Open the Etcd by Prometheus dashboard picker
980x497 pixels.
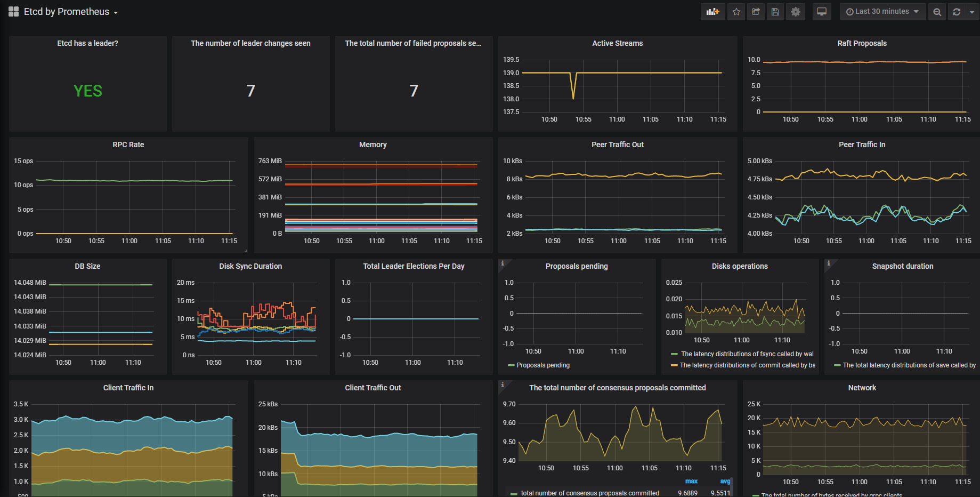click(x=71, y=12)
